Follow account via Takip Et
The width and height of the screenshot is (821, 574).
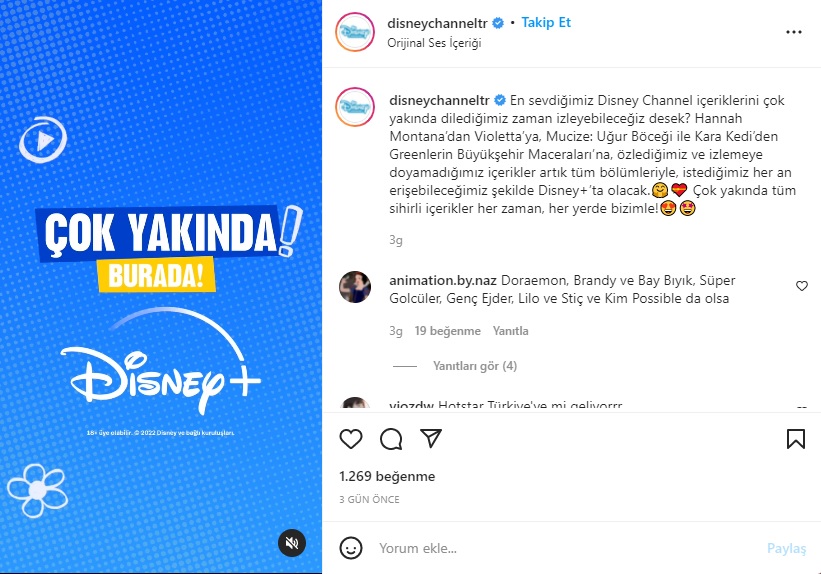click(546, 23)
